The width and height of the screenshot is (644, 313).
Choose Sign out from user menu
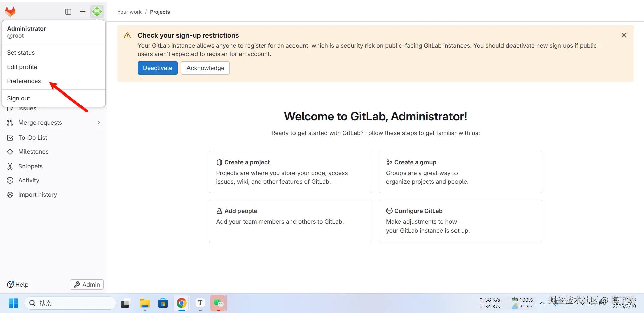(x=54, y=98)
